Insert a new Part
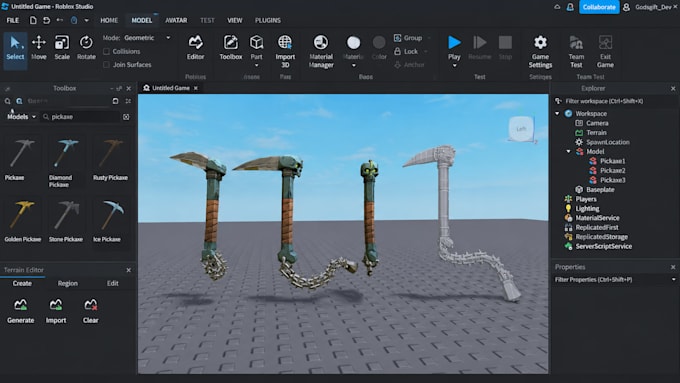680x383 pixels. (x=256, y=48)
